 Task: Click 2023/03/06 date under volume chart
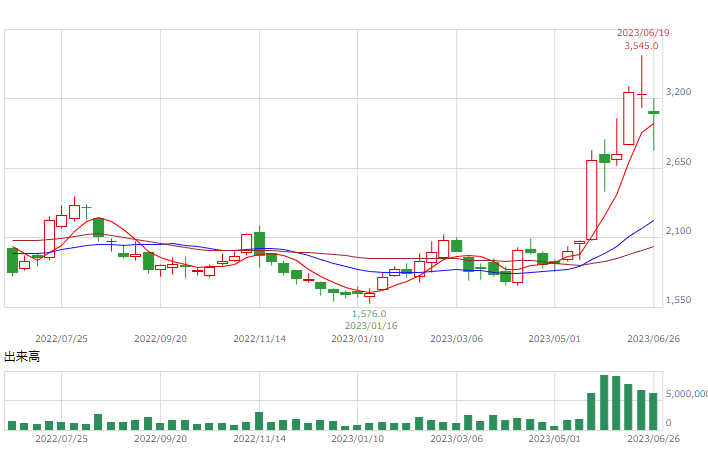tap(456, 438)
